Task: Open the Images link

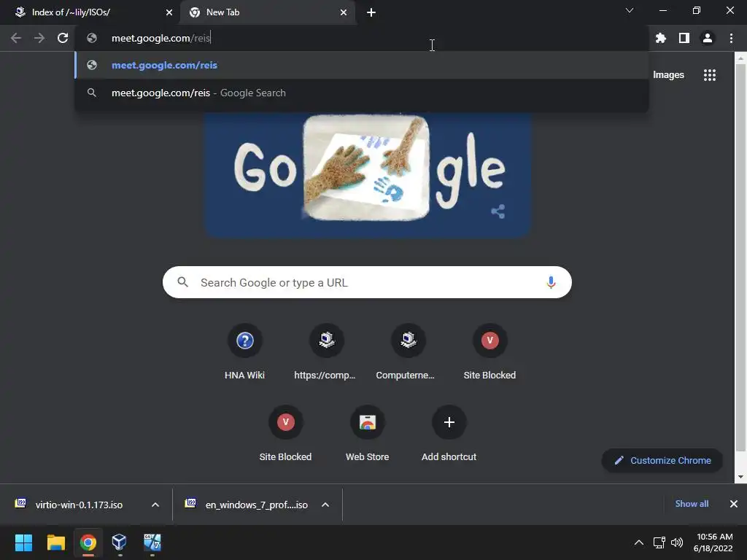Action: [x=668, y=75]
